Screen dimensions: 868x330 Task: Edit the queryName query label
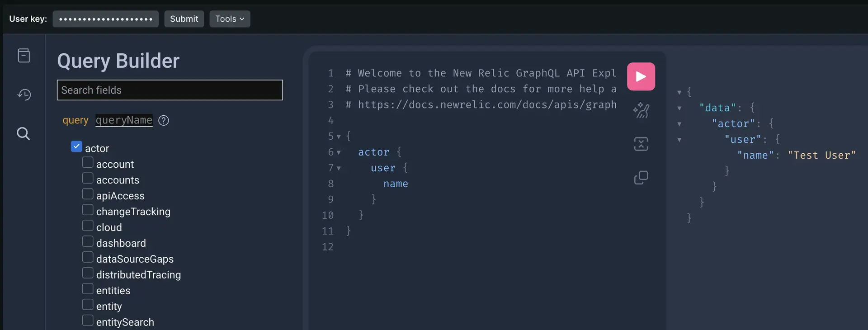click(124, 120)
